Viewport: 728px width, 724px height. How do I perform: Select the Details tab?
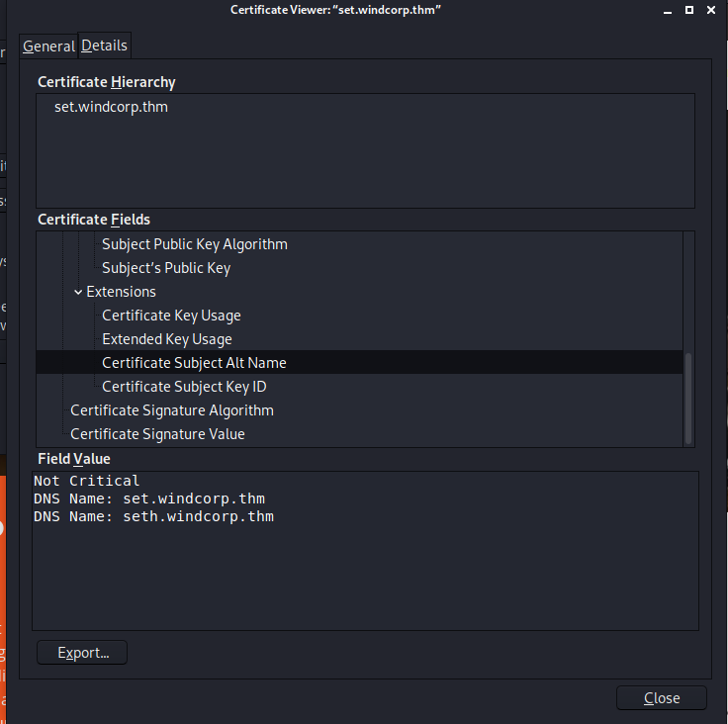click(x=104, y=46)
